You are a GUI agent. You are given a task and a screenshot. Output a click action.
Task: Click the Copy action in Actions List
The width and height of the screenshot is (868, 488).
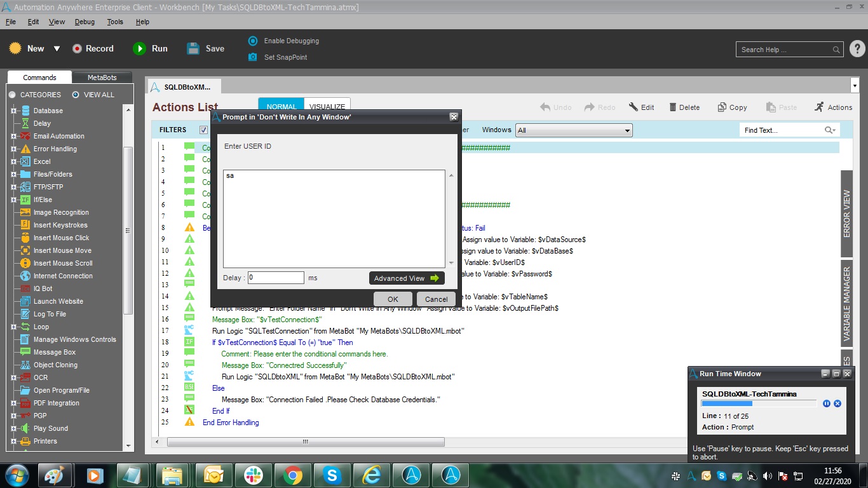732,107
